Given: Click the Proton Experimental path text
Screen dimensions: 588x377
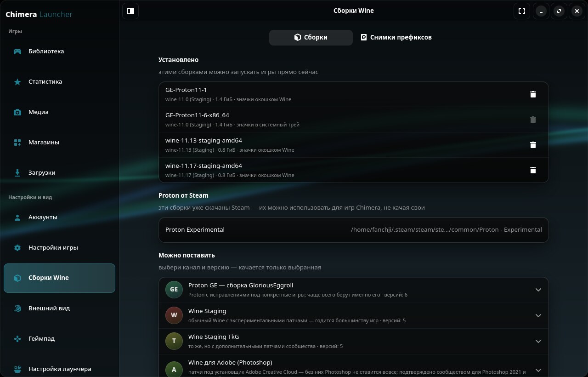Looking at the screenshot, I should (447, 230).
